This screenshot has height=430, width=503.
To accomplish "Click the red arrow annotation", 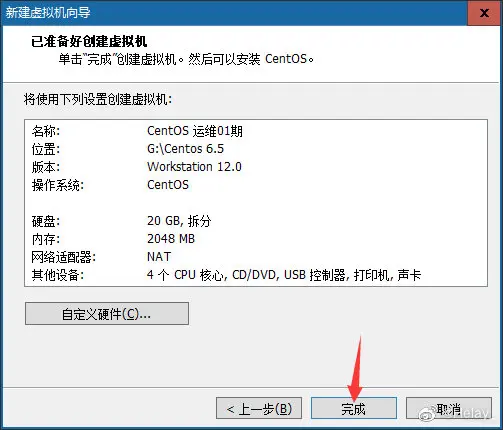I will [355, 368].
